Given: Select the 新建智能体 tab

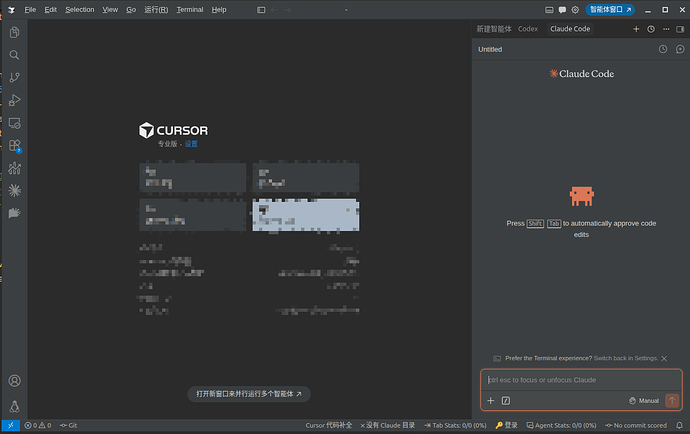Looking at the screenshot, I should tap(494, 29).
